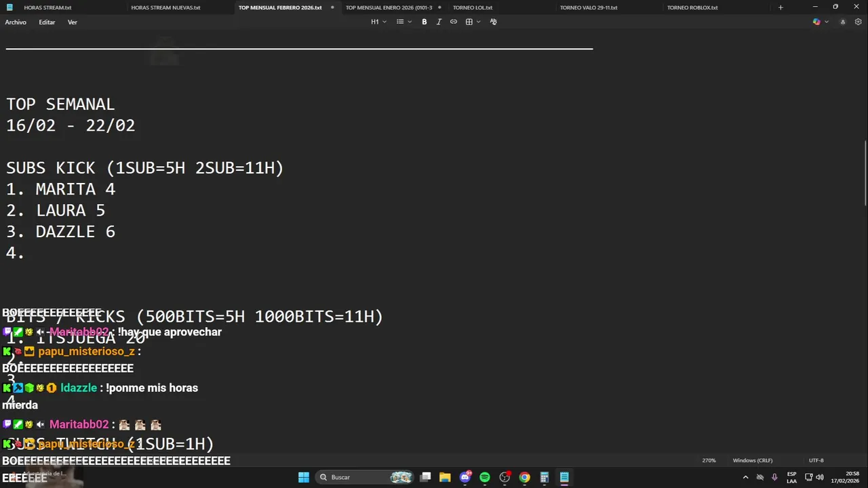Click the 'TOP SEMANAL' heading text
This screenshot has height=488, width=868.
click(60, 104)
